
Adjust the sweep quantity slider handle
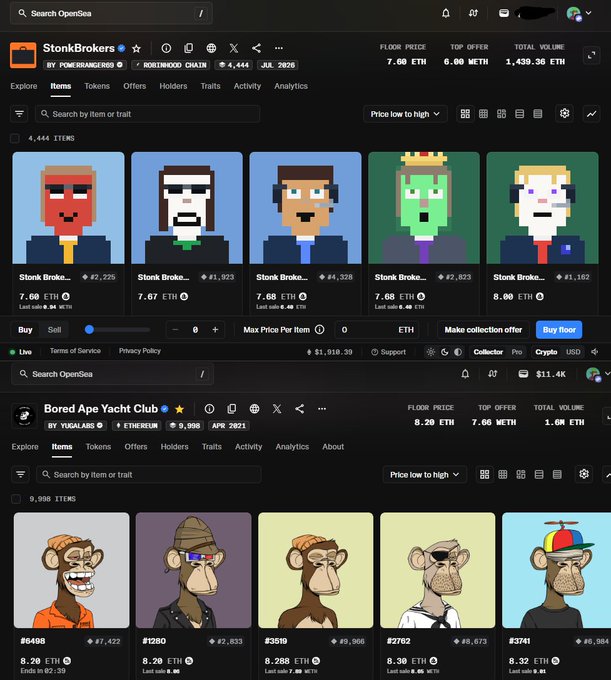click(89, 330)
